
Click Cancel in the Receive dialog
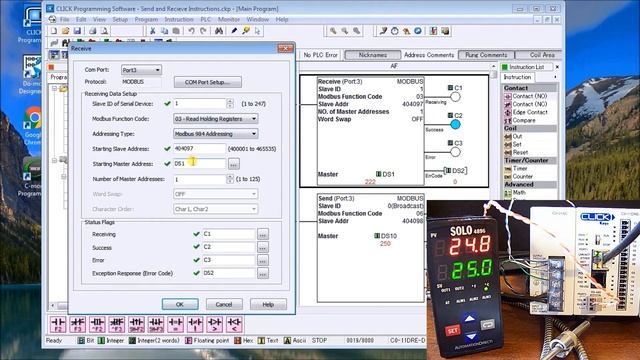point(224,304)
